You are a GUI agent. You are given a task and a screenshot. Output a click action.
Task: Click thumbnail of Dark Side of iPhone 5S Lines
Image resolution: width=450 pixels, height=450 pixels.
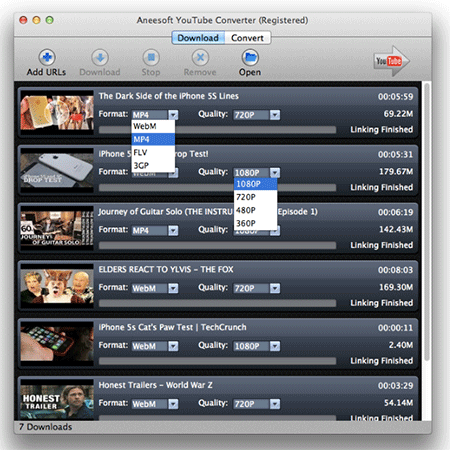pyautogui.click(x=57, y=112)
